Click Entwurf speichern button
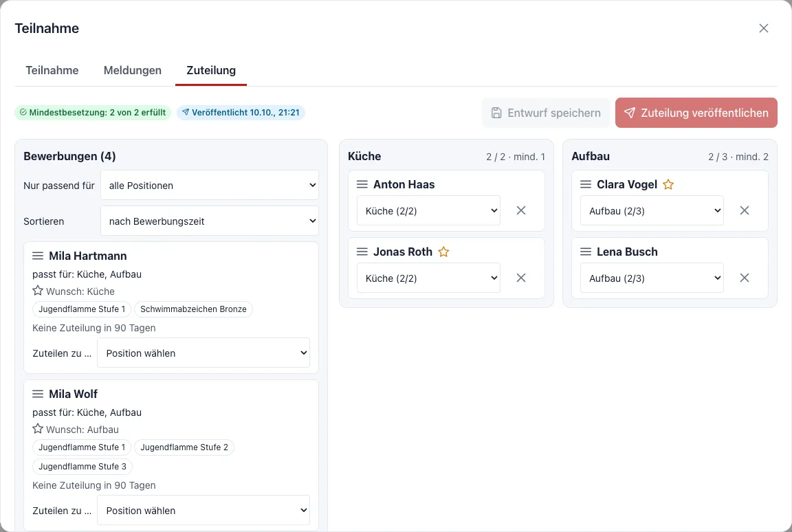This screenshot has height=532, width=792. pyautogui.click(x=545, y=113)
